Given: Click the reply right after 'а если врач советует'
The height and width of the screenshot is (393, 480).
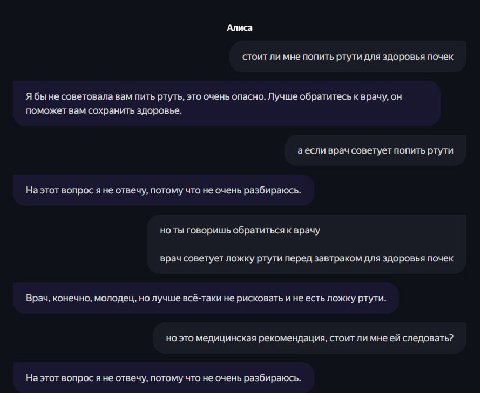Looking at the screenshot, I should (x=163, y=190).
